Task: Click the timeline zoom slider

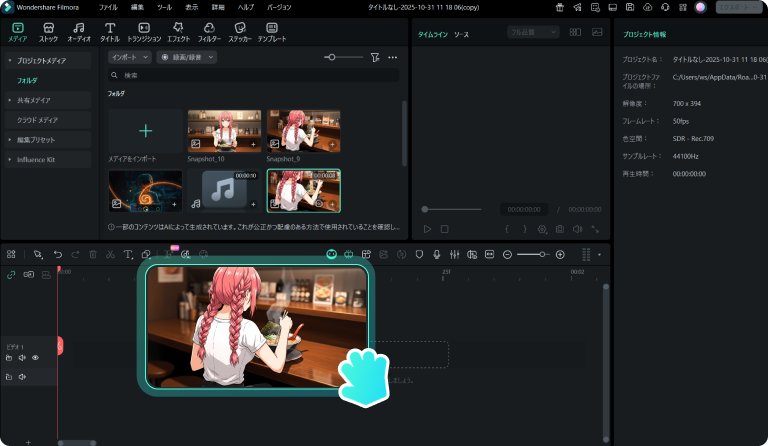Action: tap(533, 255)
